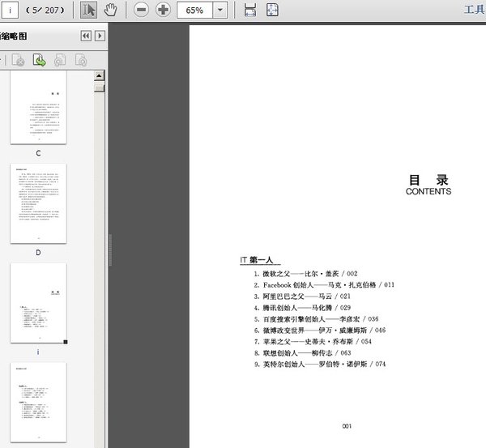Click the zoom in plus button

pyautogui.click(x=162, y=11)
